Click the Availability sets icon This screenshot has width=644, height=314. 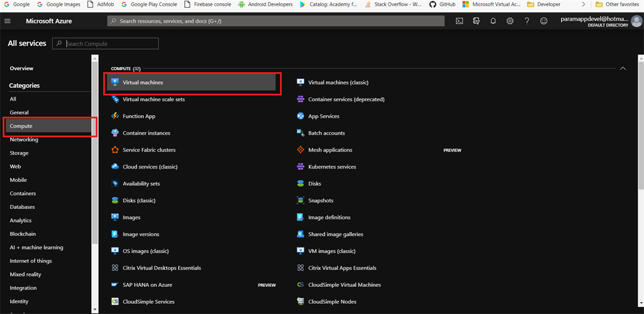click(115, 183)
